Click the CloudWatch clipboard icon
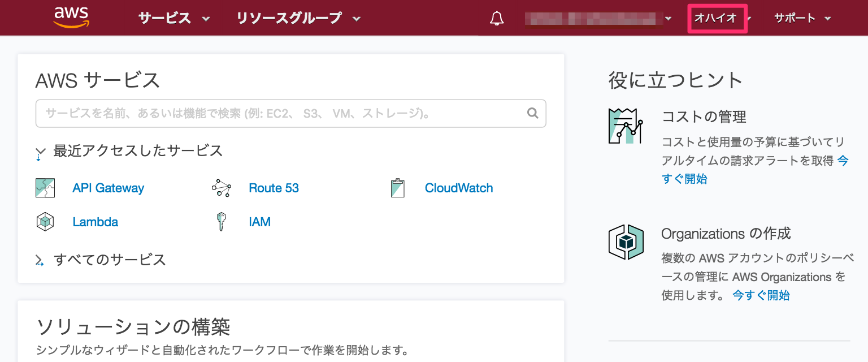This screenshot has height=362, width=868. point(398,188)
